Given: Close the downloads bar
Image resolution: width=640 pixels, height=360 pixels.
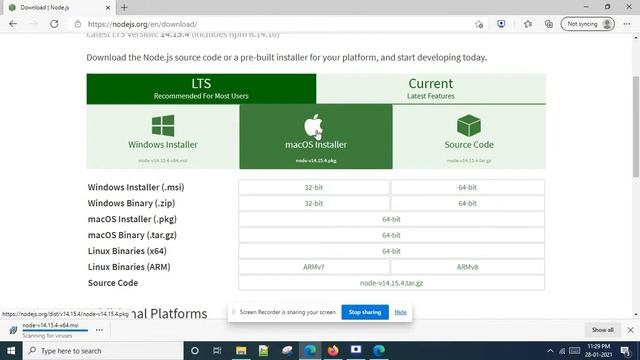Looking at the screenshot, I should (x=630, y=330).
